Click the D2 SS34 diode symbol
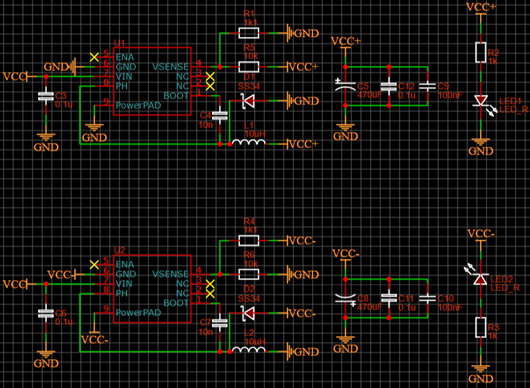 click(249, 313)
